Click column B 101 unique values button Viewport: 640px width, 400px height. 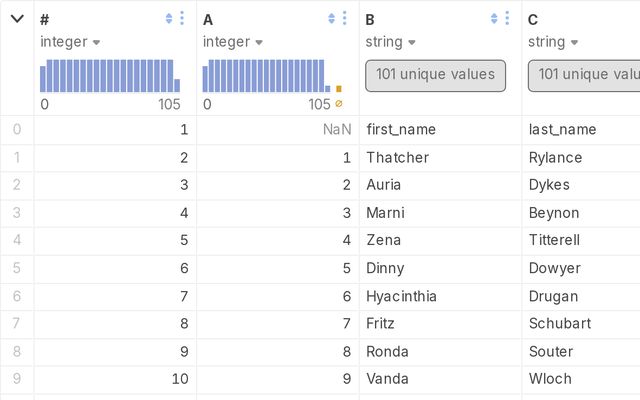pos(436,75)
